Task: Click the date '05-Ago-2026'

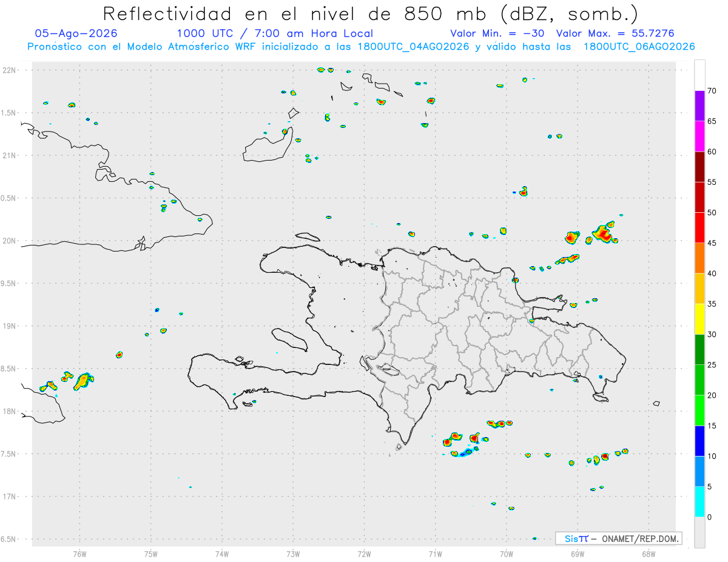Action: pos(76,33)
